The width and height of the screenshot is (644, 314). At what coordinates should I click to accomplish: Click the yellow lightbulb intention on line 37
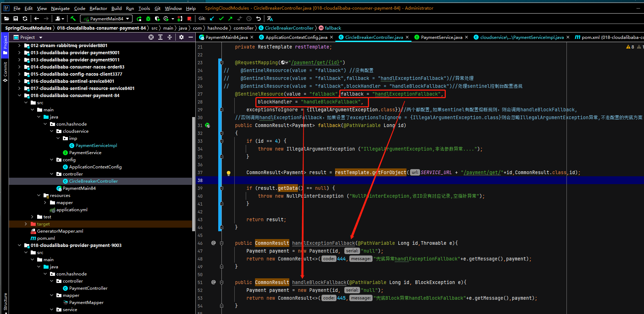tap(229, 173)
